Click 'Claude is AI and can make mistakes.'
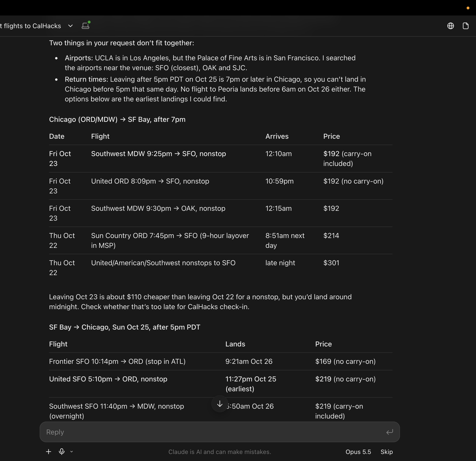This screenshot has width=476, height=461. [x=220, y=452]
